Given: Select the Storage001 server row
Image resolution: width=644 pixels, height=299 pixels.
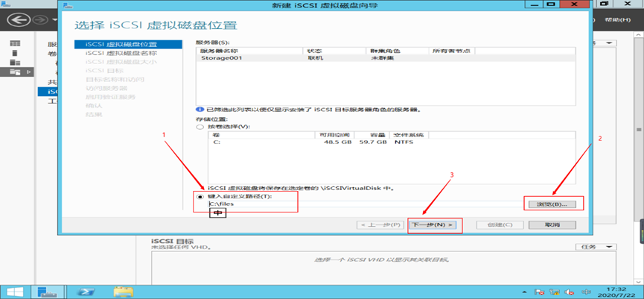Looking at the screenshot, I should tap(386, 58).
